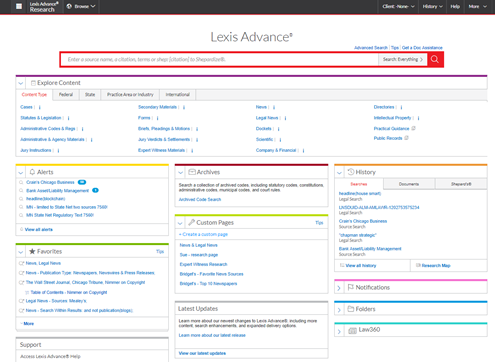Click the Alerts bell icon
This screenshot has width=495, height=362.
(x=32, y=172)
